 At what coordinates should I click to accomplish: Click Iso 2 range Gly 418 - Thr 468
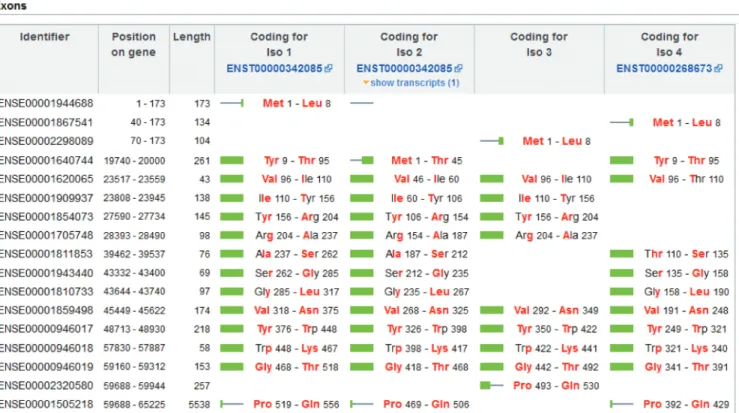[427, 367]
